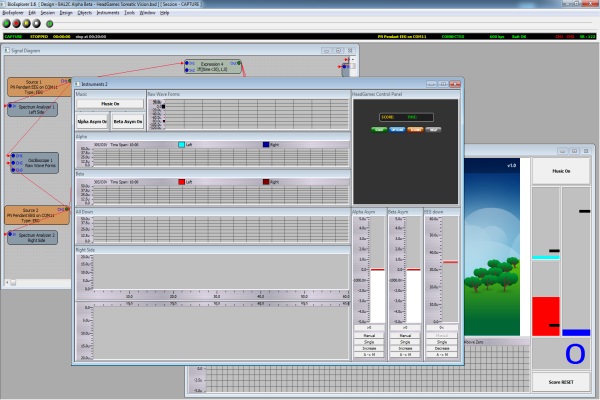Click the Signal Diagram window icon
This screenshot has width=600, height=400.
pos(7,50)
